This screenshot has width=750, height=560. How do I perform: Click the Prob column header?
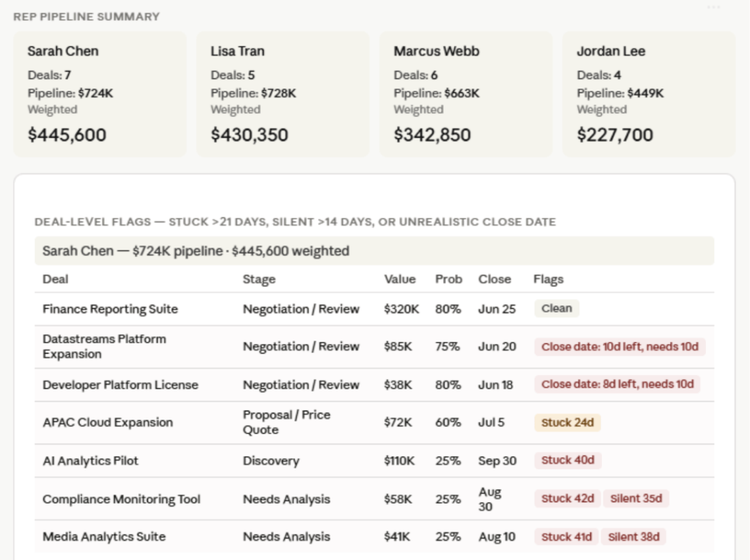click(449, 280)
